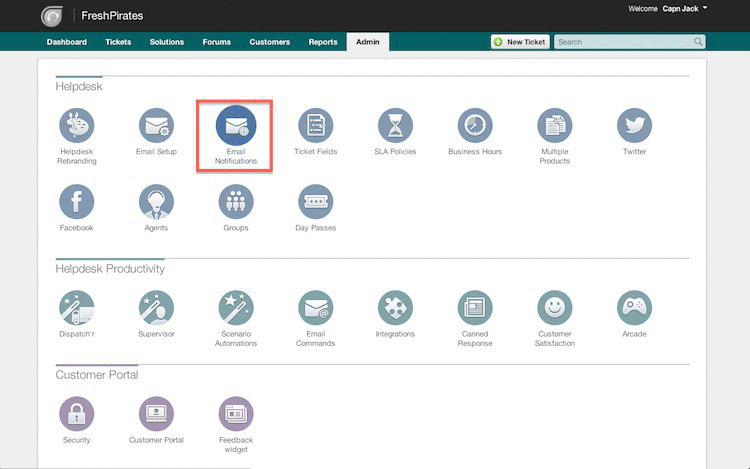Open Supervisor rules icon
Viewport: 750px width, 469px height.
click(156, 308)
